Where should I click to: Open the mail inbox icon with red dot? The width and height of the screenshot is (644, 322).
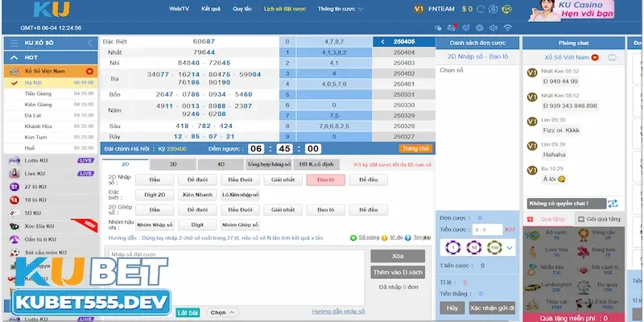[x=452, y=27]
